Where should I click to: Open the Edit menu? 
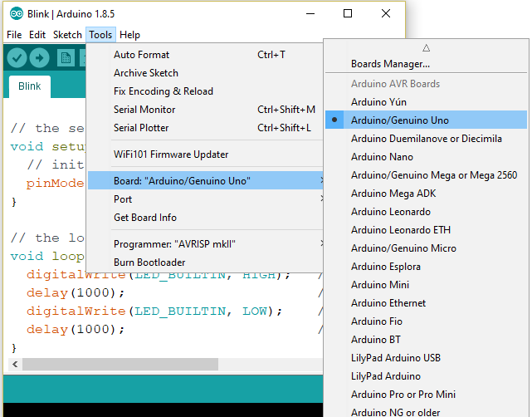[37, 35]
